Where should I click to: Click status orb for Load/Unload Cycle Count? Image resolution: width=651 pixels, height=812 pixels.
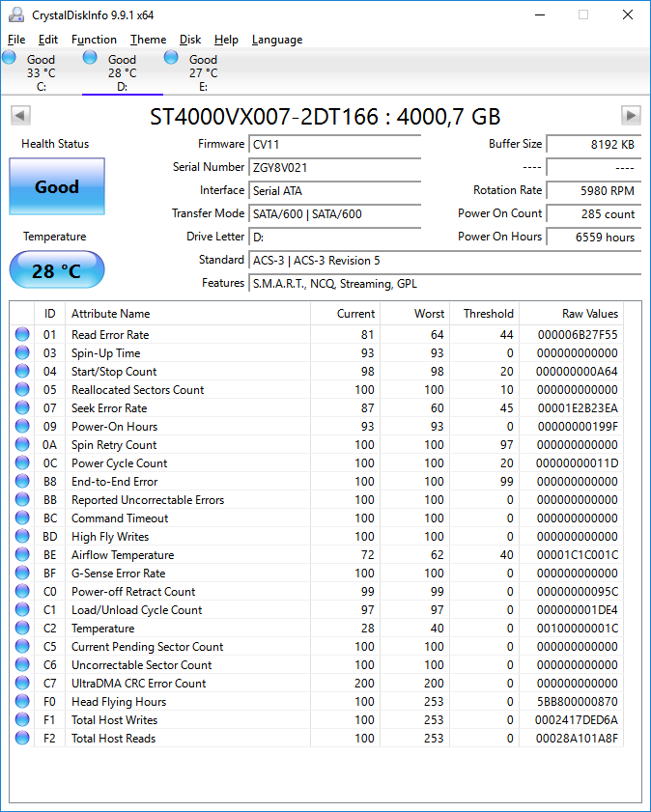pos(22,609)
